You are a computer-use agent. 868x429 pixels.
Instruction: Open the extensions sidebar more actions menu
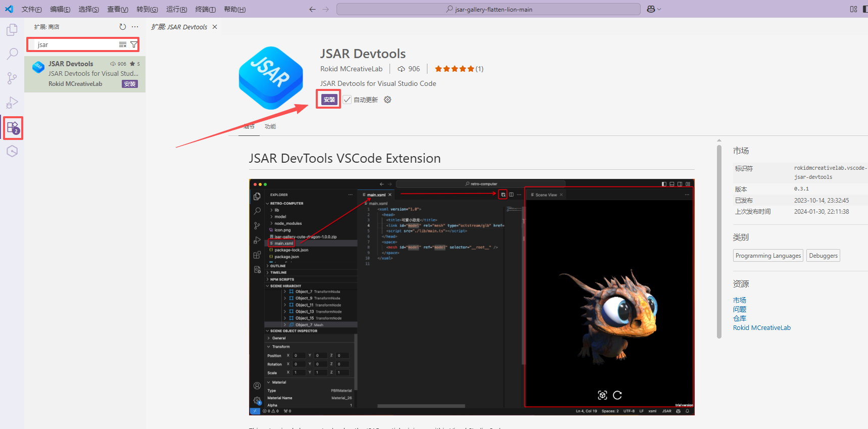(x=135, y=27)
